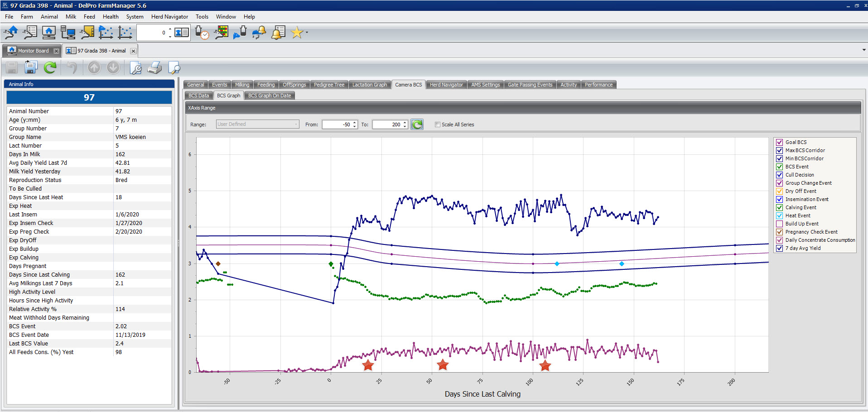Open the tab list dropdown arrow at far right
Screen dimensions: 868x412
pos(863,50)
